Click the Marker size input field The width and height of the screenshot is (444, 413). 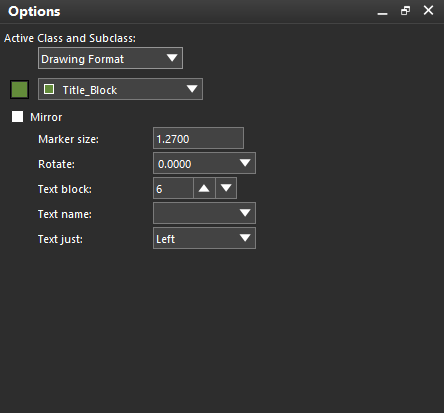(x=198, y=138)
